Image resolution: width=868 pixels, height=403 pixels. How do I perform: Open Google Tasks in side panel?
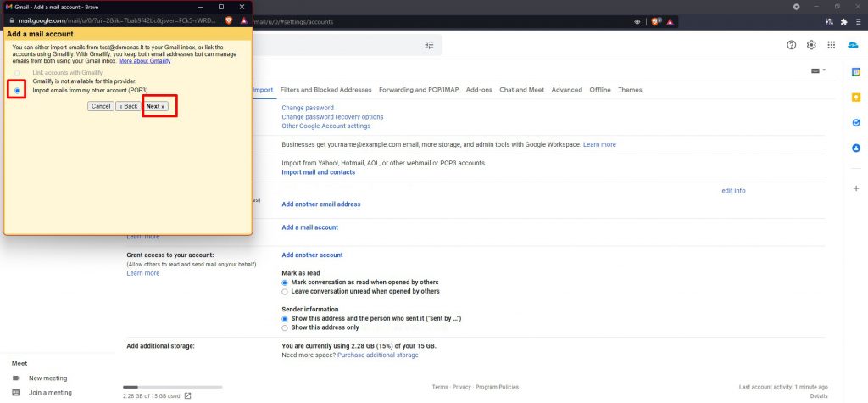pyautogui.click(x=856, y=123)
